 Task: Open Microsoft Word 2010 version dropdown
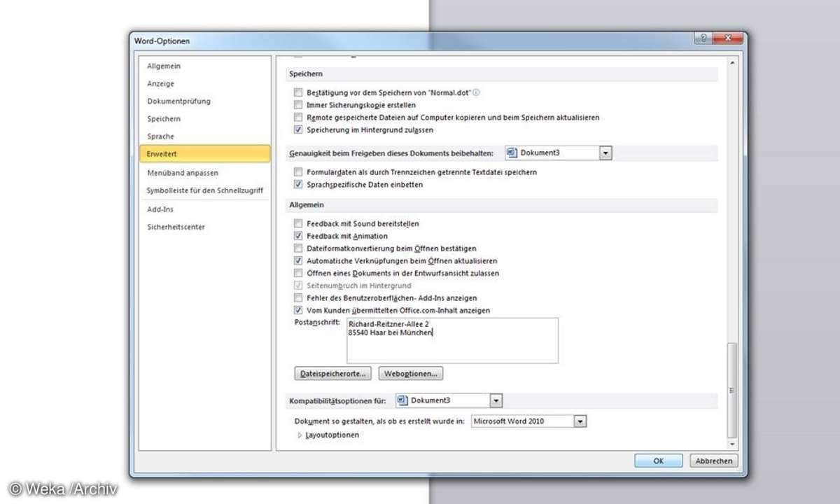click(580, 421)
